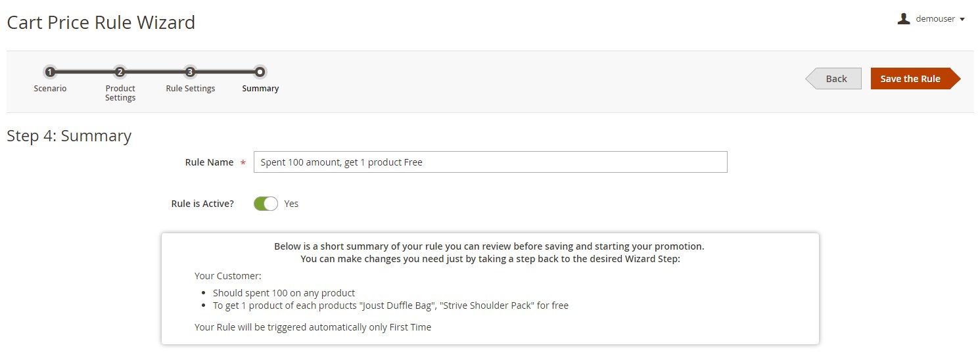The width and height of the screenshot is (980, 362).
Task: Select the step 2 circle marker
Action: (x=120, y=72)
